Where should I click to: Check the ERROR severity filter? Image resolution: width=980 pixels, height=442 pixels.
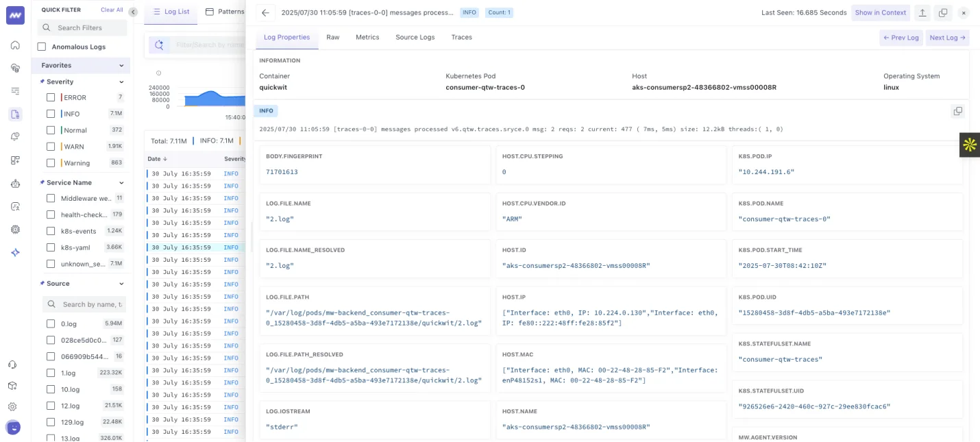(x=51, y=97)
